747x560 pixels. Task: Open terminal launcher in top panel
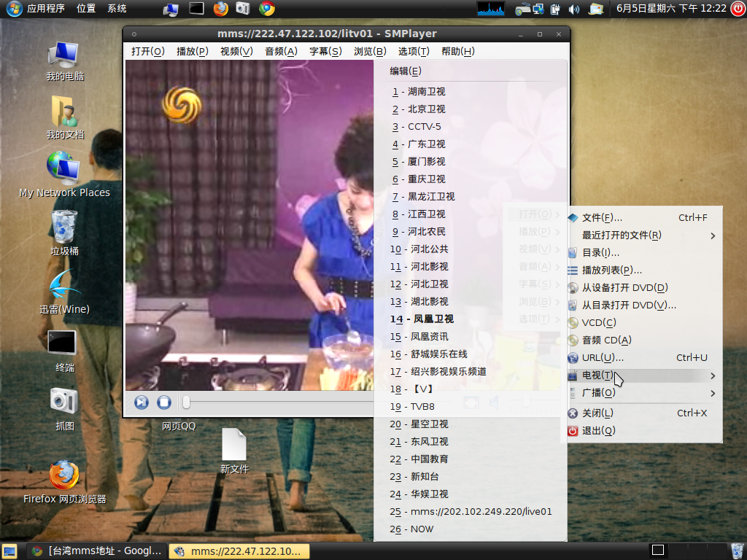coord(196,9)
